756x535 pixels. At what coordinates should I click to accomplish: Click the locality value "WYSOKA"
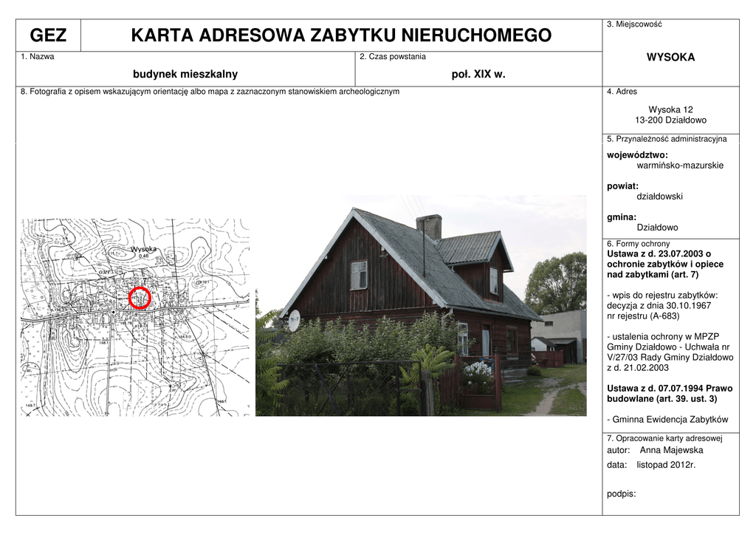coord(670,58)
